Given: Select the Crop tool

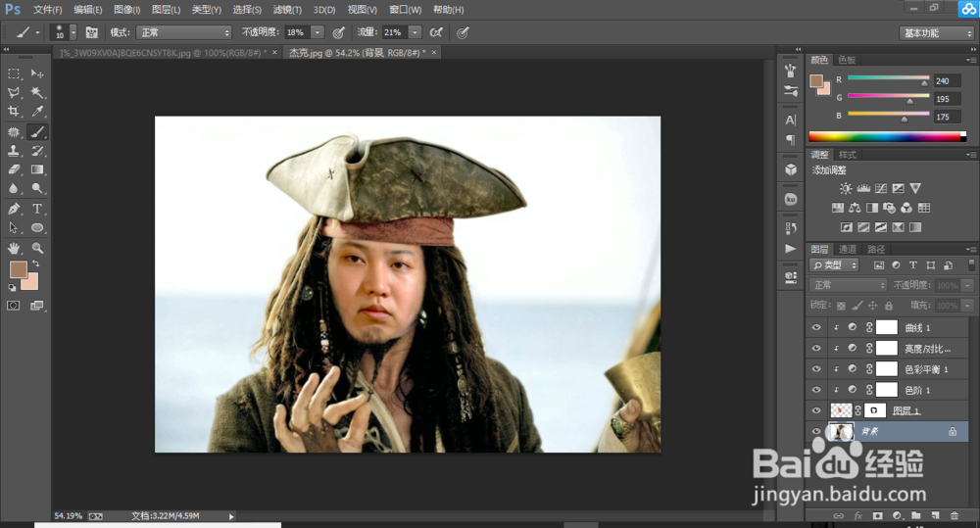Looking at the screenshot, I should 13,112.
